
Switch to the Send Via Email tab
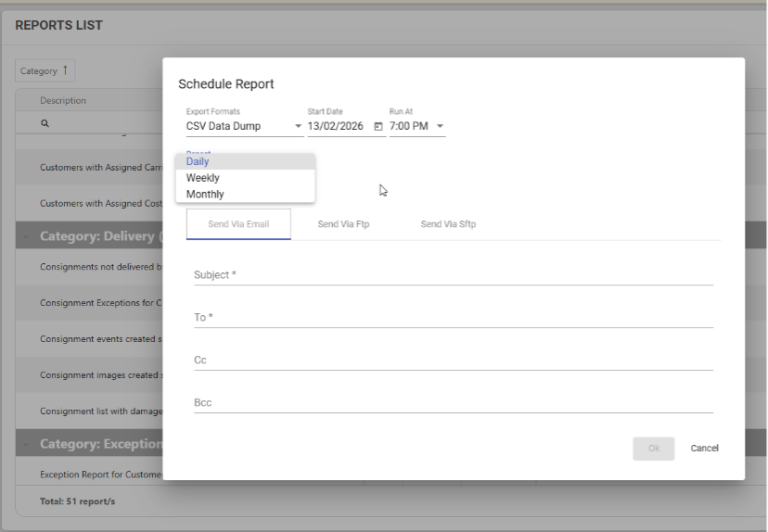238,224
